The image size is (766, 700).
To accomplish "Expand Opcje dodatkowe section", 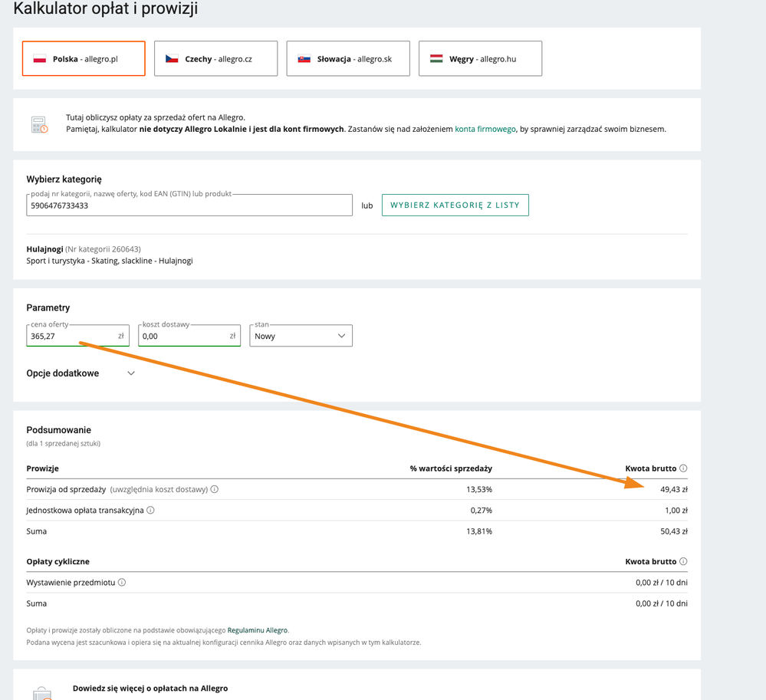I will 81,373.
